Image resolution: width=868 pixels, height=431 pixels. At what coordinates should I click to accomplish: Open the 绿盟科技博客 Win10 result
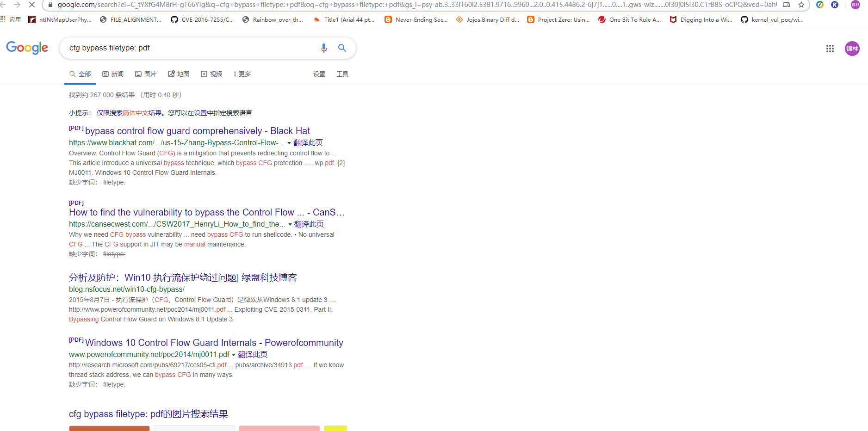183,277
